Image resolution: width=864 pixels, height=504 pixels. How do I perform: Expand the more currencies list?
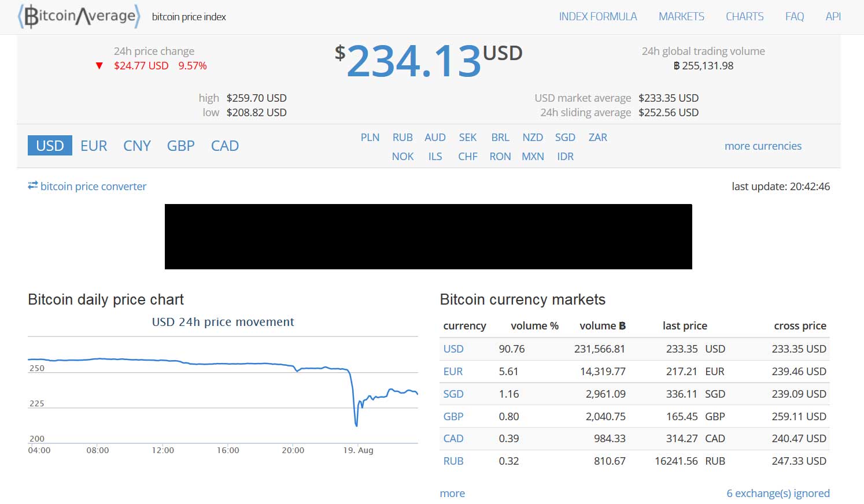tap(763, 146)
